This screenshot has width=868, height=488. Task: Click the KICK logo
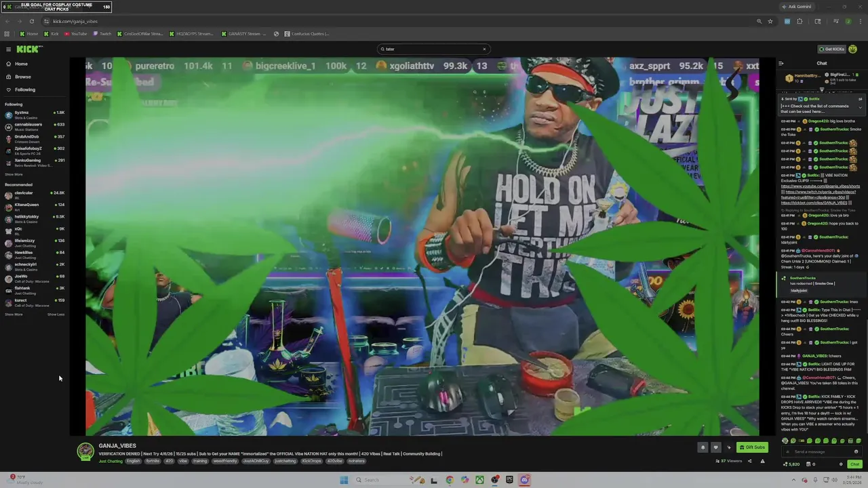28,49
